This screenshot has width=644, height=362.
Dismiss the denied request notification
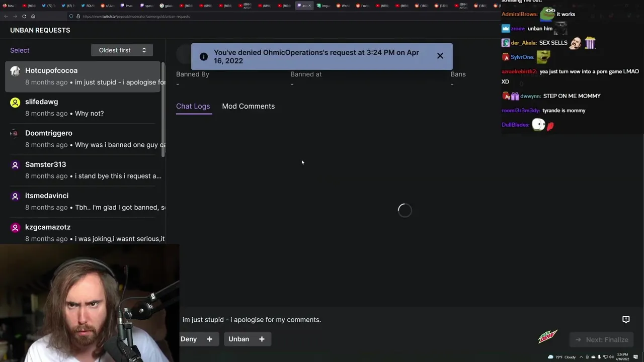pos(440,56)
